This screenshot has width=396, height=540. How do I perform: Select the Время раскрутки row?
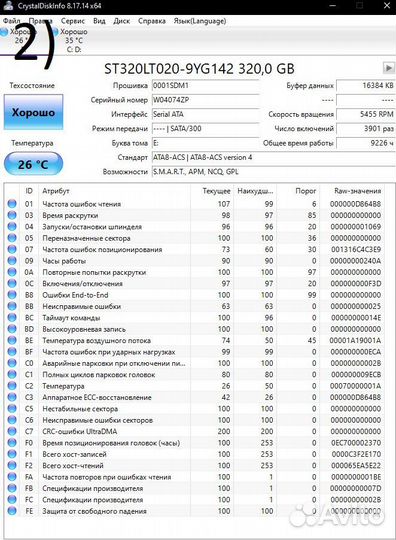[195, 215]
